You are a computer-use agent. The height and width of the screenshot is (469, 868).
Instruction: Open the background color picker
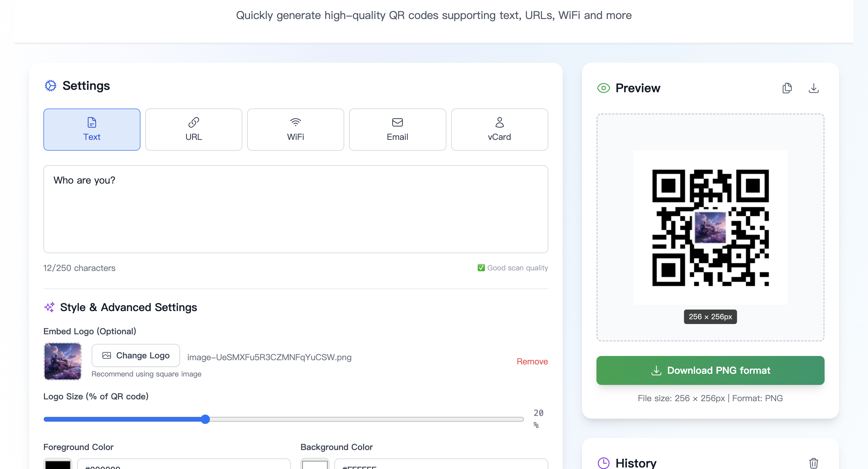[314, 465]
